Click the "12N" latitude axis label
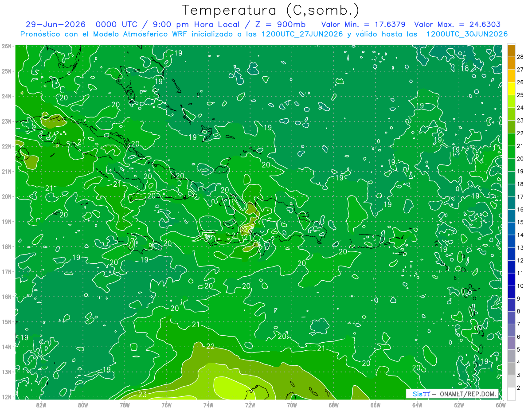 pos(7,397)
